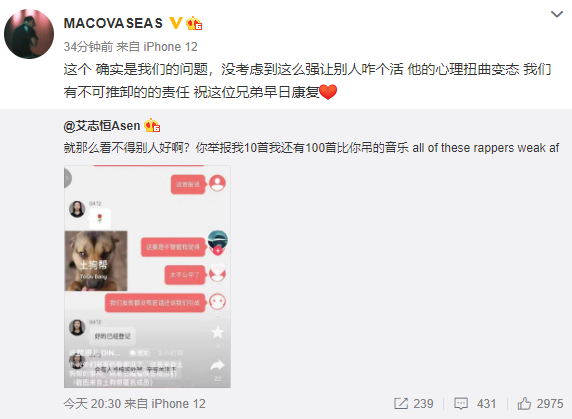
Task: Click the star favorite icon inside screenshot
Action: [x=218, y=332]
